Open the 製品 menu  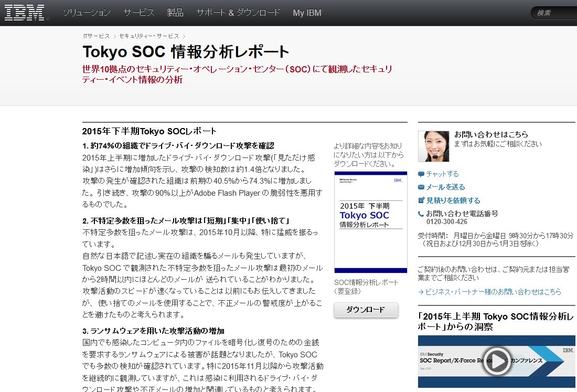click(x=175, y=13)
